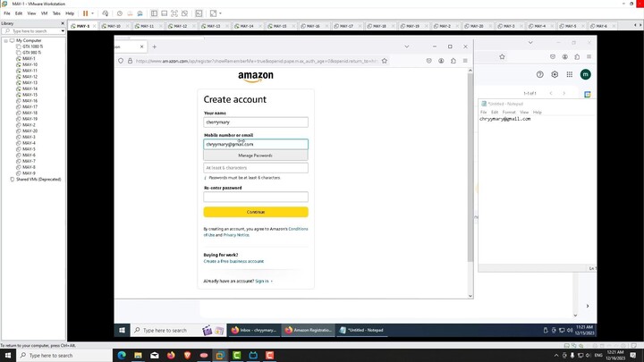
Task: Click the Amazon page scroll-down arrow
Action: click(x=470, y=296)
